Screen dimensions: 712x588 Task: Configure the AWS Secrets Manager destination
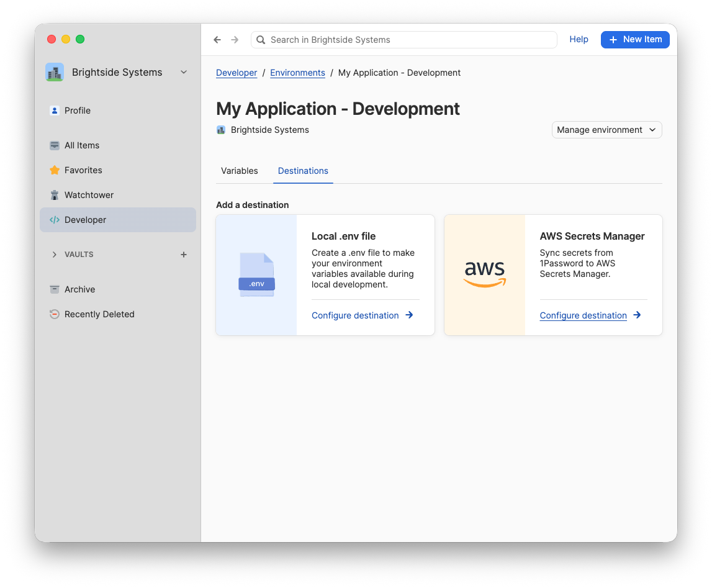click(584, 315)
